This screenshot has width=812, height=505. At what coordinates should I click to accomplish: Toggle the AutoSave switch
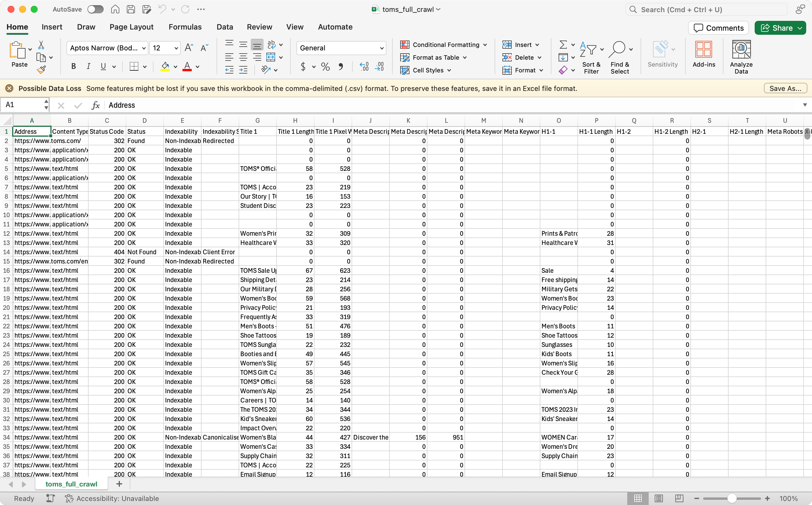pyautogui.click(x=95, y=9)
